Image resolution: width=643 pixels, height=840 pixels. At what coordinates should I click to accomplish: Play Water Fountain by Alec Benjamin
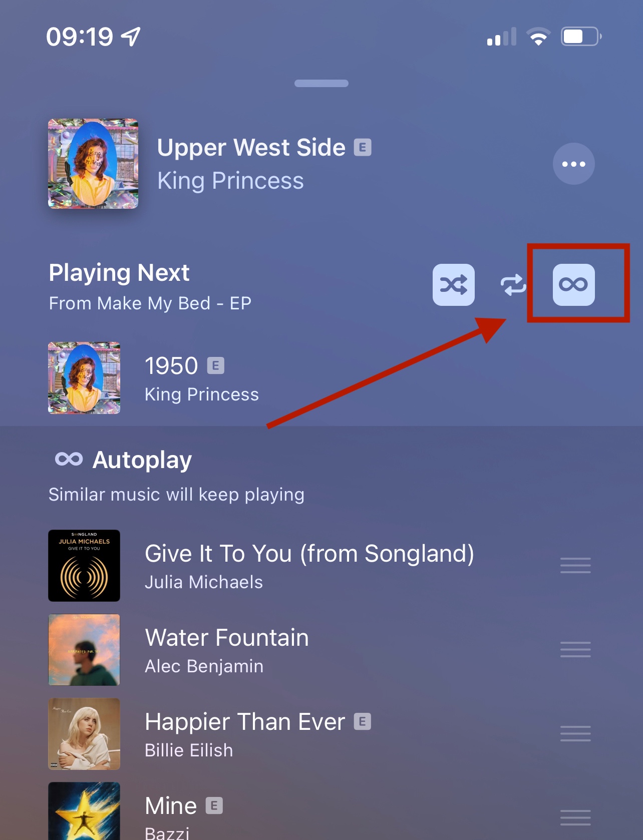pyautogui.click(x=321, y=650)
